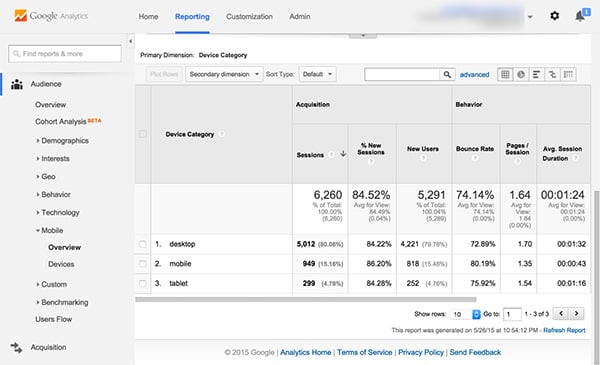Open help for Bounce Rate column
Viewport: 600px width, 365px height.
tap(475, 158)
